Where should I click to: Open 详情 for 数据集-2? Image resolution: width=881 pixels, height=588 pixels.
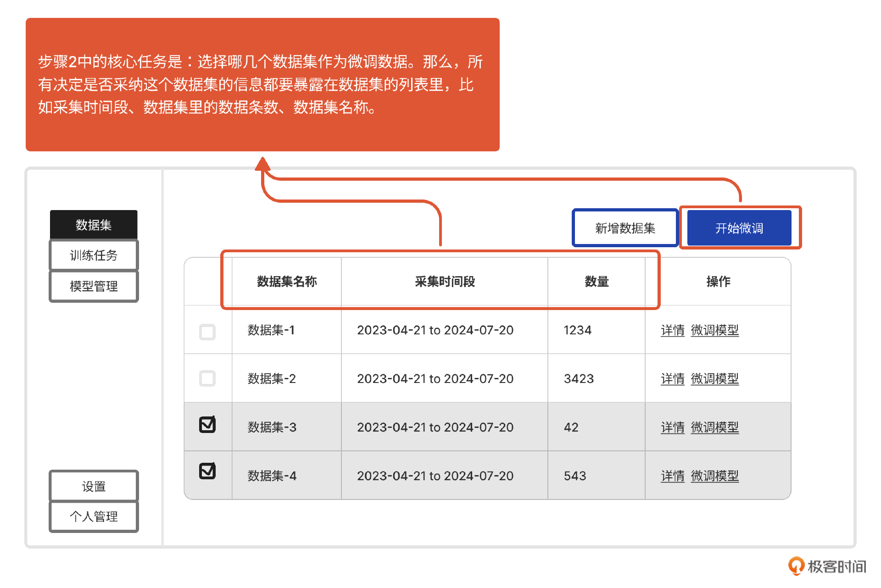pyautogui.click(x=672, y=379)
